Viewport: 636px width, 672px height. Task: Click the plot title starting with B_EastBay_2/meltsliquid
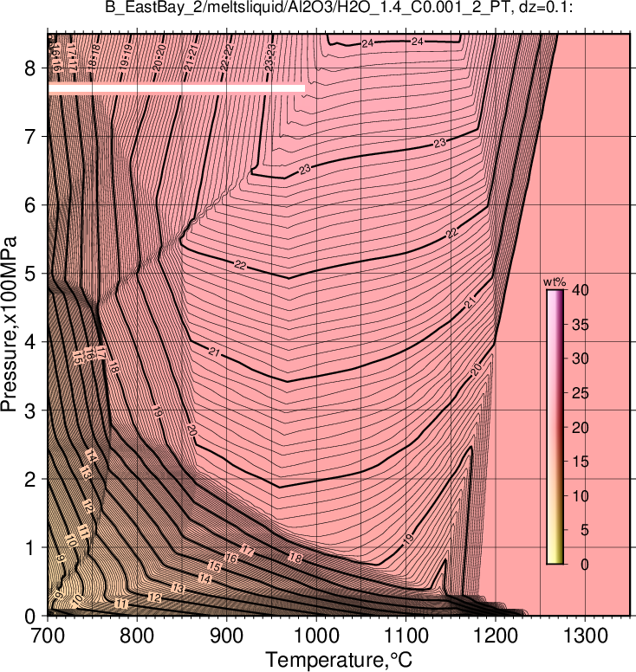pos(339,8)
